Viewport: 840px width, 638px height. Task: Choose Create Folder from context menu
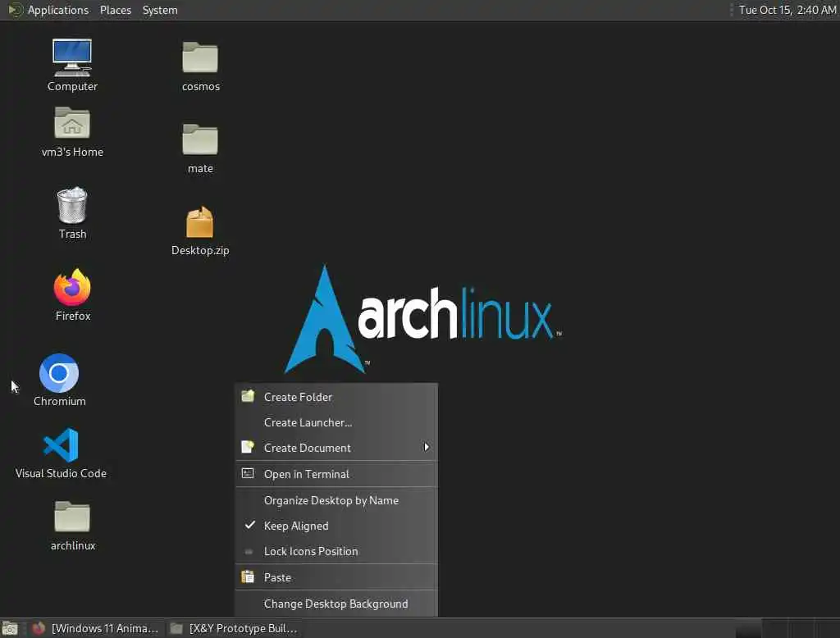336,397
